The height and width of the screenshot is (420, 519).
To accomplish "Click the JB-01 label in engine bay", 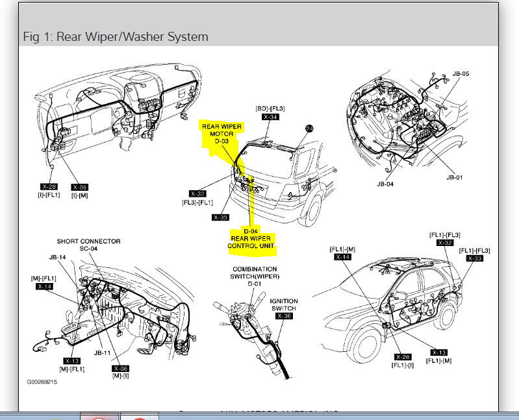I will 455,178.
